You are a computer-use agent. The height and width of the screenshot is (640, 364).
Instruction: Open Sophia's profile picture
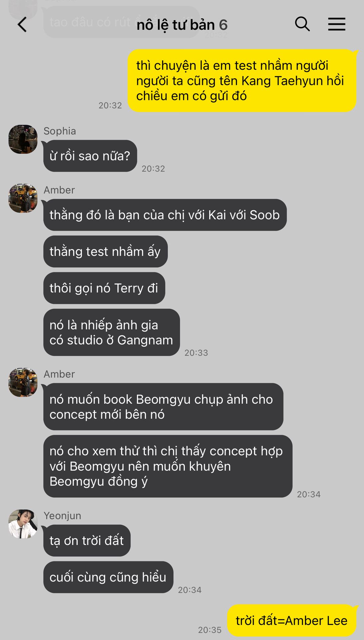[23, 139]
